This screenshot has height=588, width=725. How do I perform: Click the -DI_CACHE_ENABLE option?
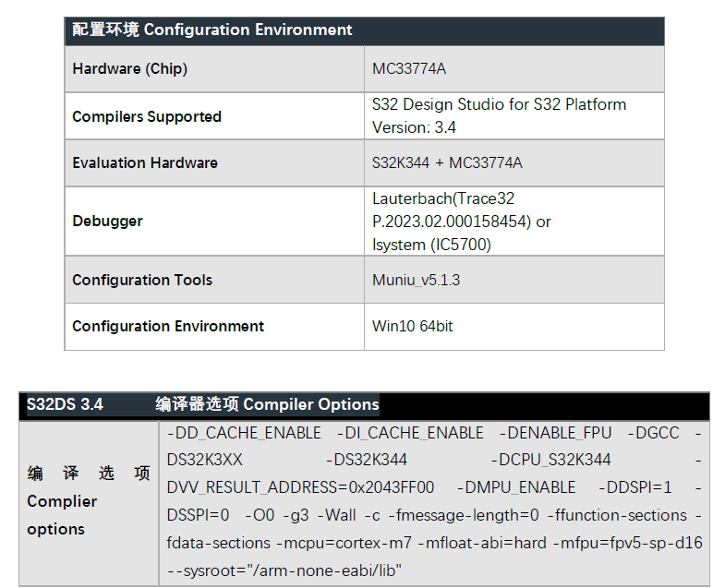[x=411, y=433]
